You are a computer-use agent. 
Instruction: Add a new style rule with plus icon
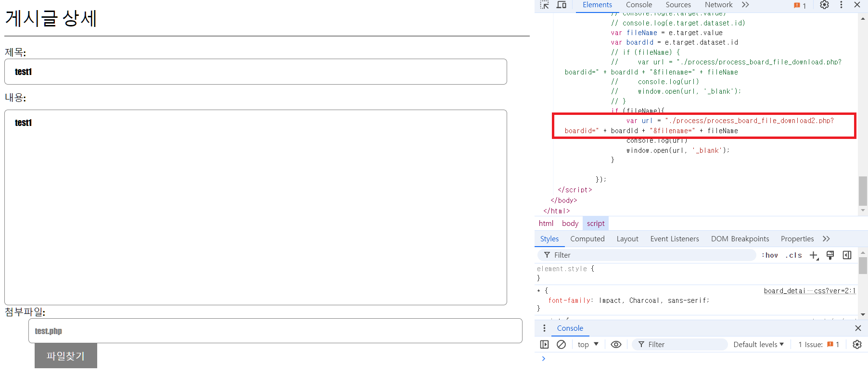814,255
